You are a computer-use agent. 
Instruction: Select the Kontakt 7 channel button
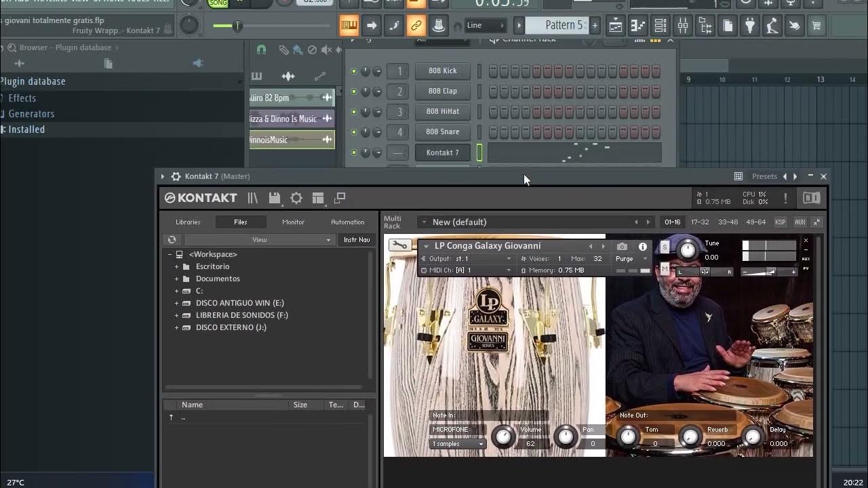click(442, 152)
